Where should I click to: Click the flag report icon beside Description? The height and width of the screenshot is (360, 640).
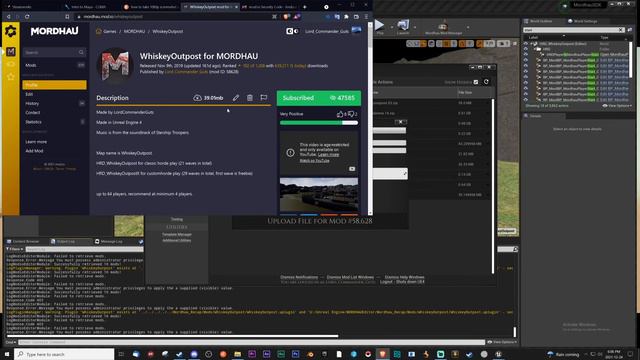(264, 98)
